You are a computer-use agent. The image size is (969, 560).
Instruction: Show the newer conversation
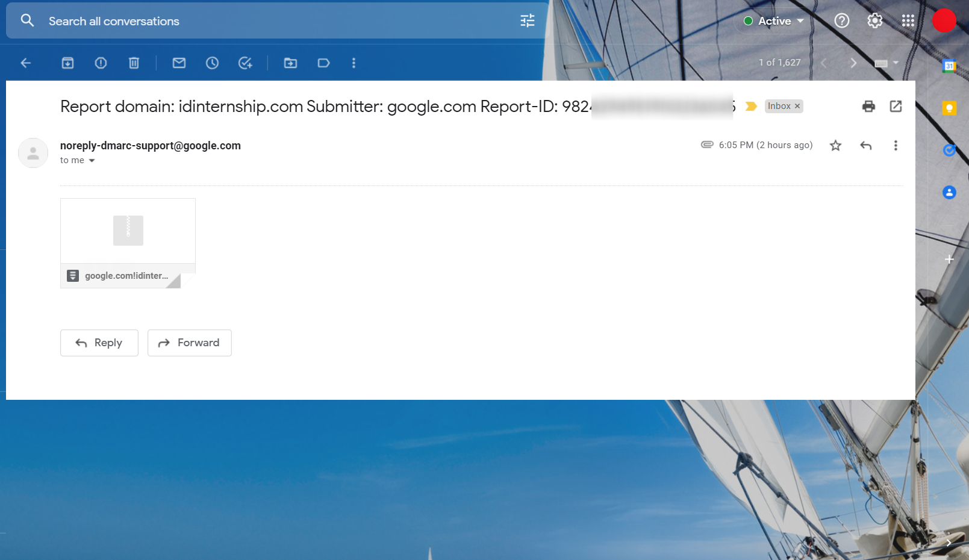click(x=824, y=63)
